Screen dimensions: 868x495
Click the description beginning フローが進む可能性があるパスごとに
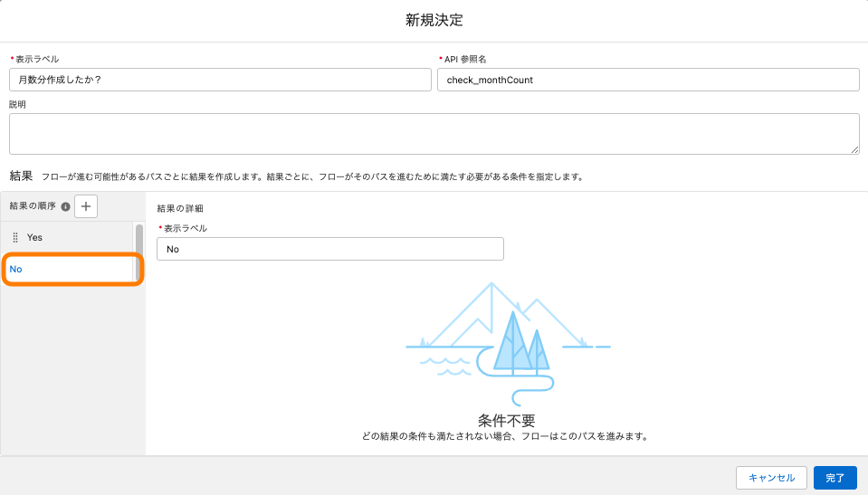click(x=312, y=176)
